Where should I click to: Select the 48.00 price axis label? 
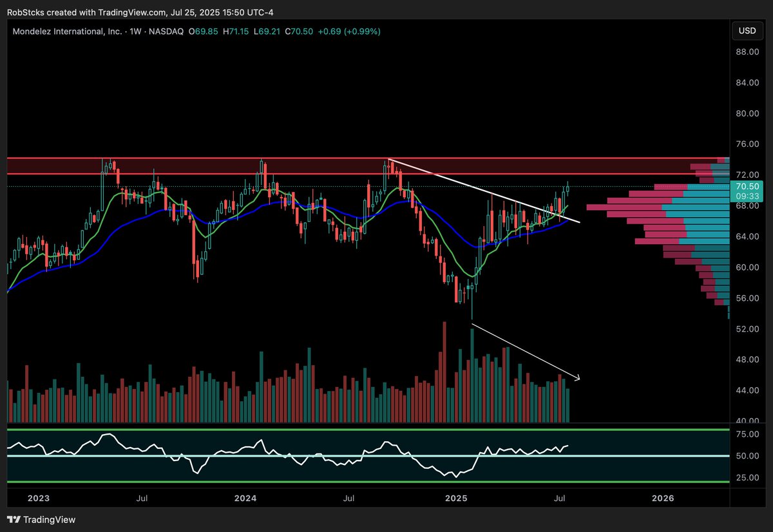pyautogui.click(x=747, y=359)
